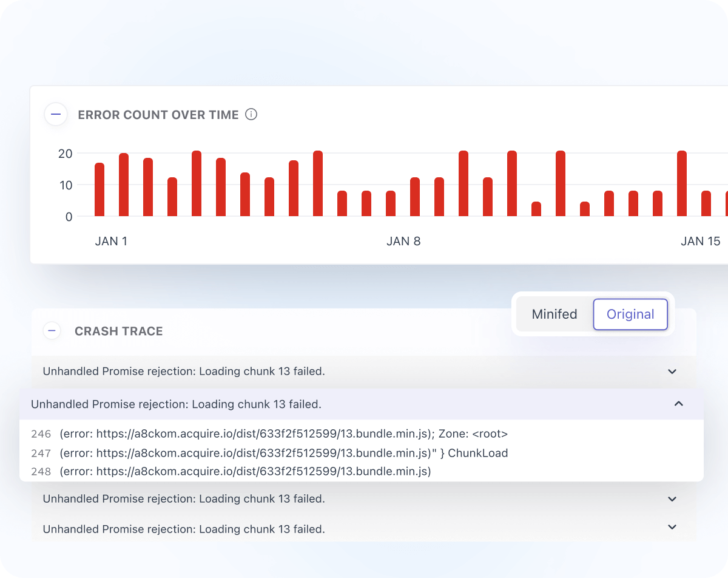Image resolution: width=728 pixels, height=578 pixels.
Task: Select trace line 247 ending with ChunkLoad
Action: 269,453
